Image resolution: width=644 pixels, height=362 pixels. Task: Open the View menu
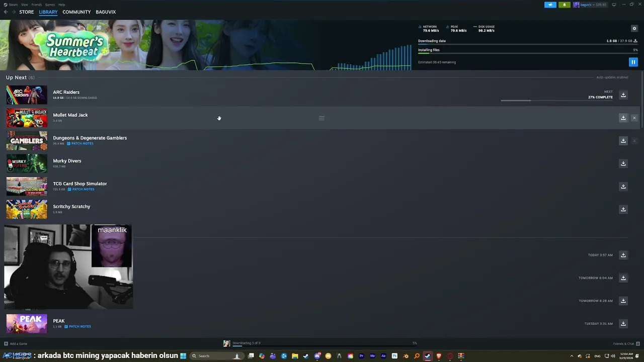(x=24, y=5)
